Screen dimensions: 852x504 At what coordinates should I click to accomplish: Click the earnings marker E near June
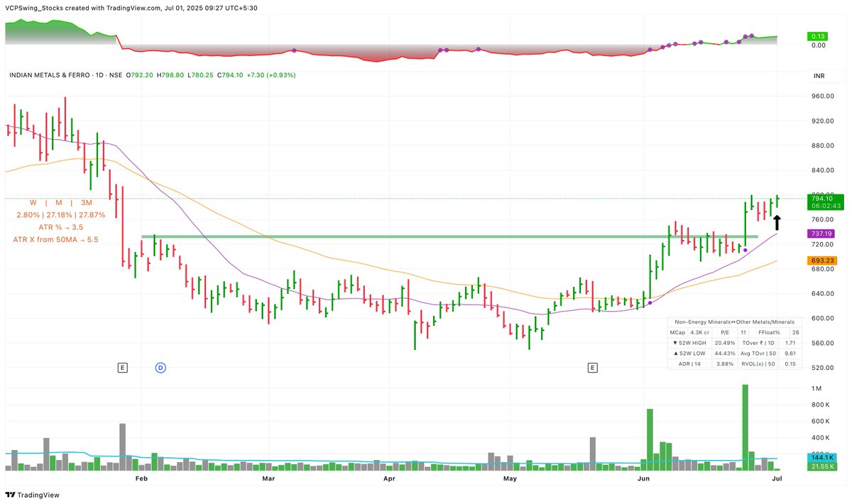(x=593, y=368)
